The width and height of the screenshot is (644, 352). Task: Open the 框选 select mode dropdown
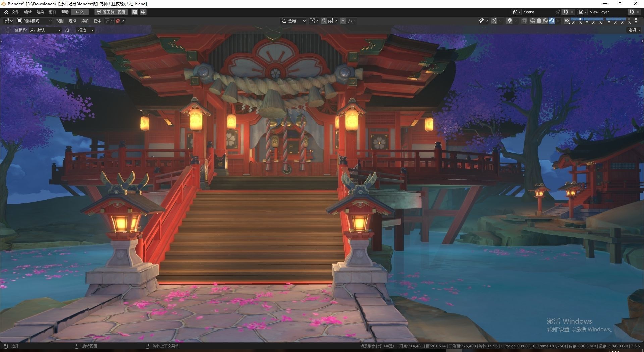click(x=86, y=30)
